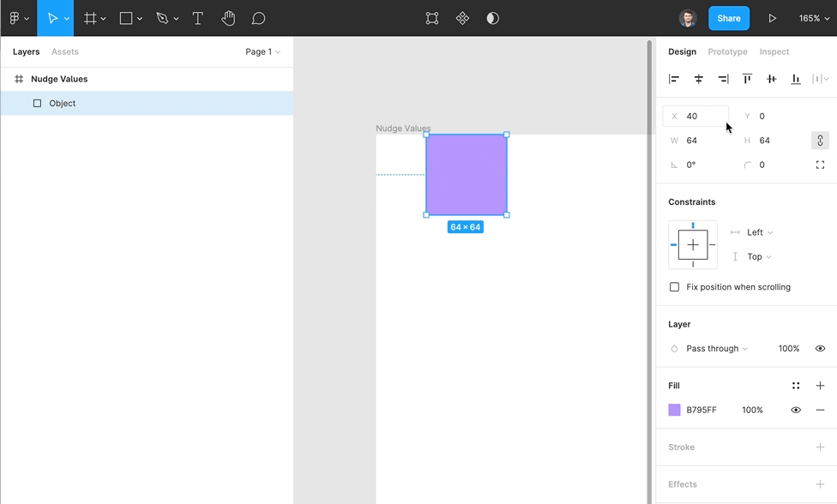This screenshot has width=837, height=504.
Task: Select the Pen tool
Action: [x=162, y=18]
